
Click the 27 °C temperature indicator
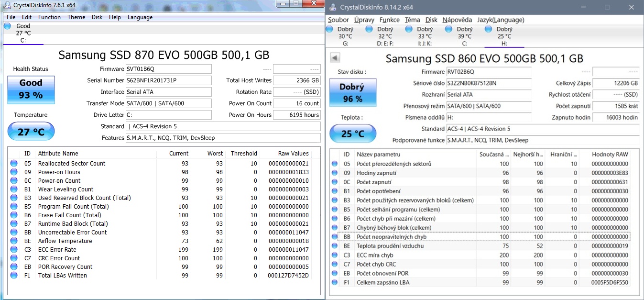tap(31, 132)
